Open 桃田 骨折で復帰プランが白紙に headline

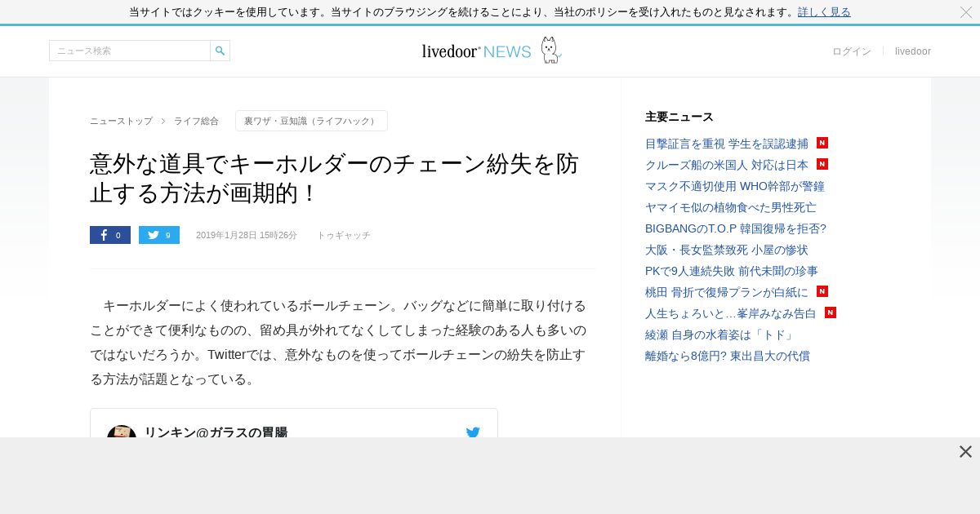pos(727,292)
